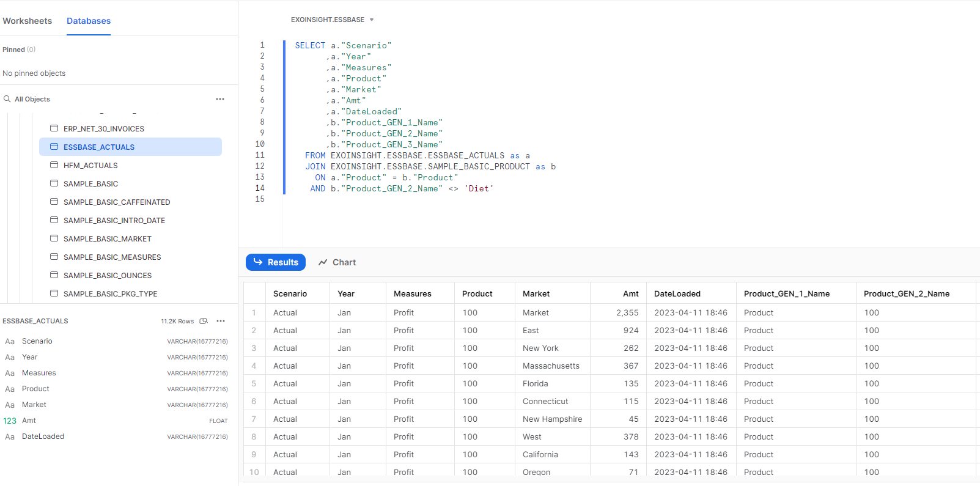The width and height of the screenshot is (980, 486).
Task: Open the All Objects more options menu
Action: click(220, 99)
